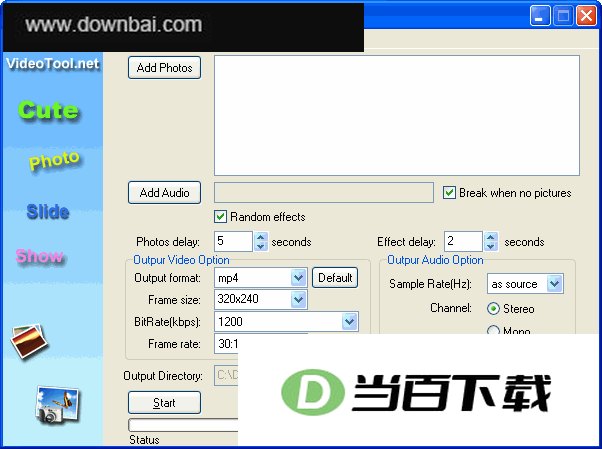This screenshot has height=449, width=602.
Task: Click the Photos delay value field
Action: pos(233,241)
